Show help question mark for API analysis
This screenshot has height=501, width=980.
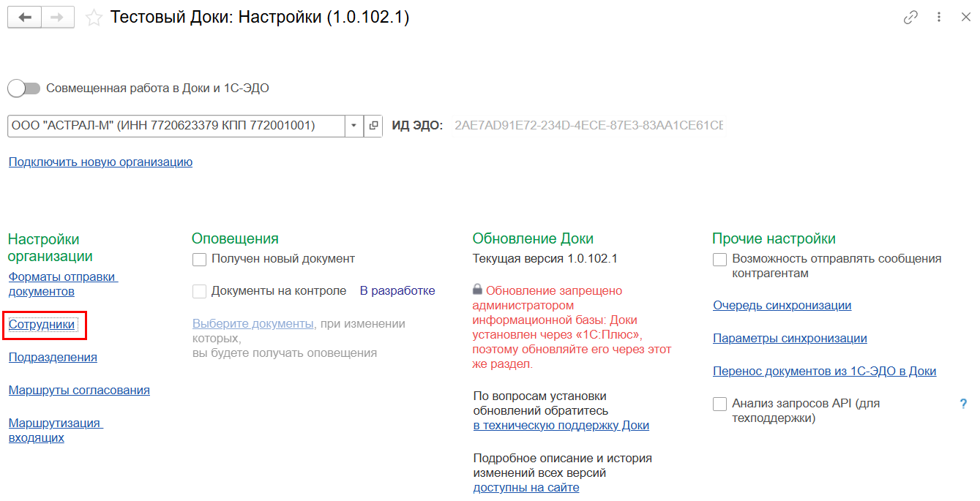pos(963,403)
